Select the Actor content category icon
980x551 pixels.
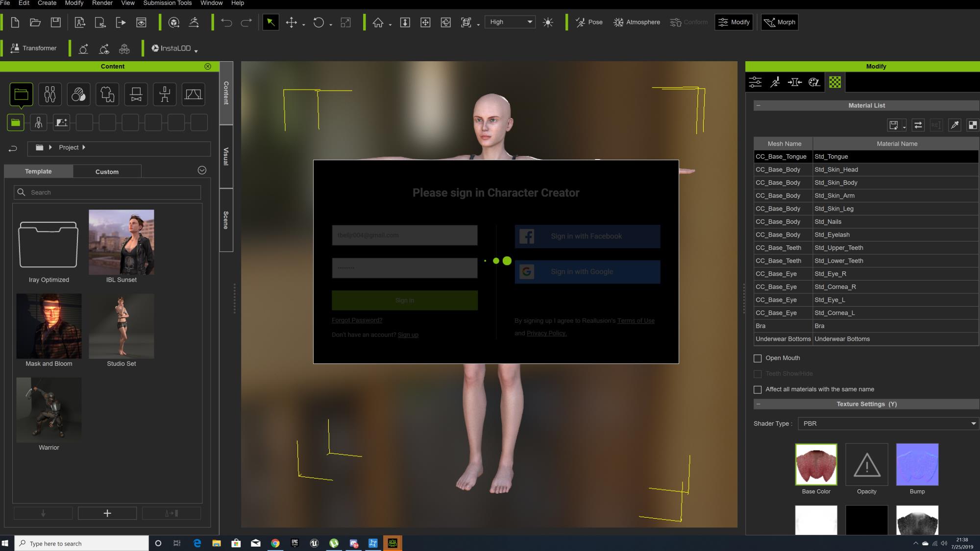tap(50, 94)
